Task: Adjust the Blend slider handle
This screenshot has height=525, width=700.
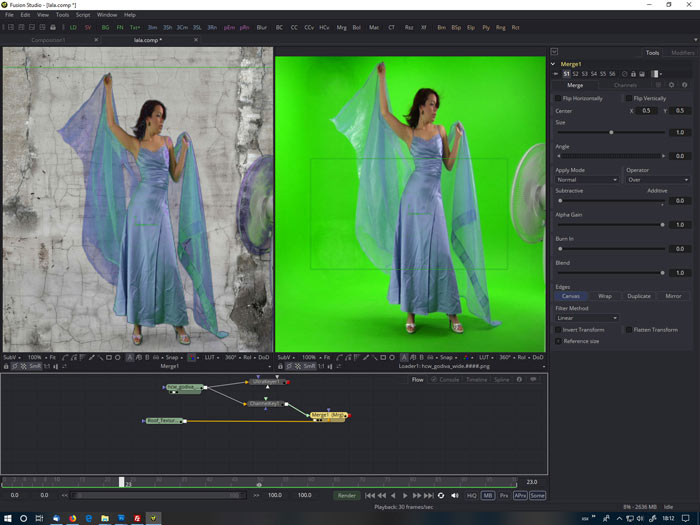Action: coord(662,273)
